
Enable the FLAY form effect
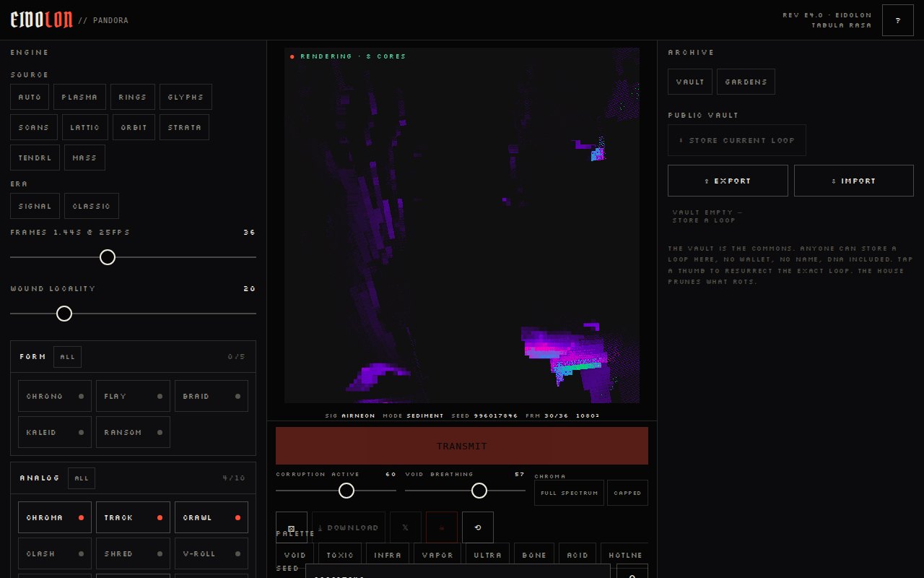(133, 396)
